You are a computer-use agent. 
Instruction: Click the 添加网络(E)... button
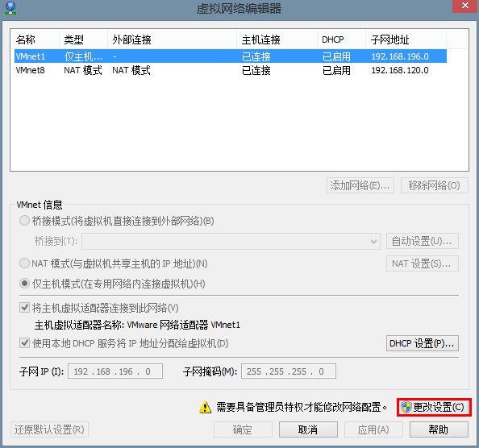click(360, 185)
